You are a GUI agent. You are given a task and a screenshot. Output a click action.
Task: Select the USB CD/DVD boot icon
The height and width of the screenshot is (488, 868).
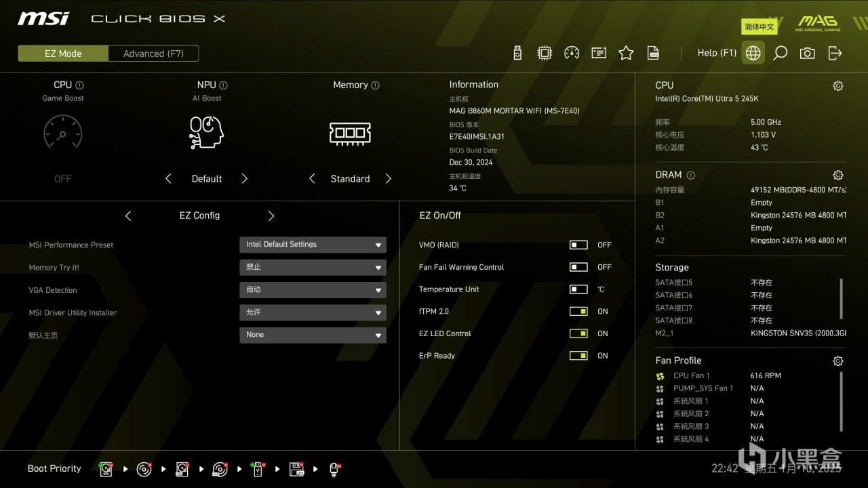tap(220, 469)
